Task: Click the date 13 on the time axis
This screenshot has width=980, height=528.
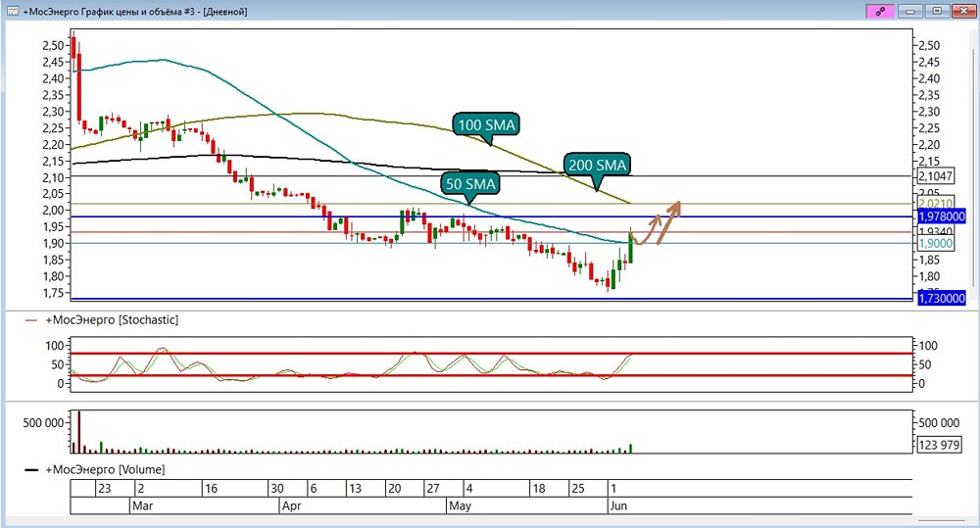Action: [355, 488]
